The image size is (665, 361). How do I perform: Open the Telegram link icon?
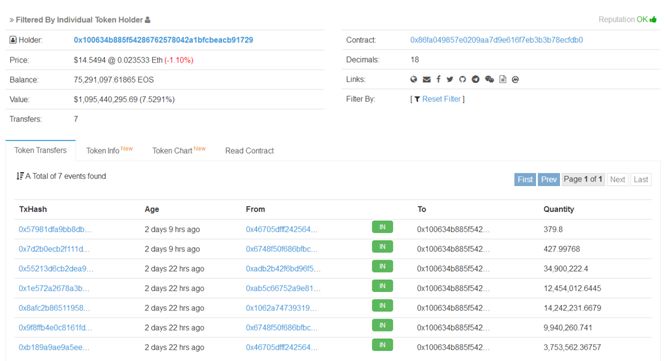tap(475, 79)
